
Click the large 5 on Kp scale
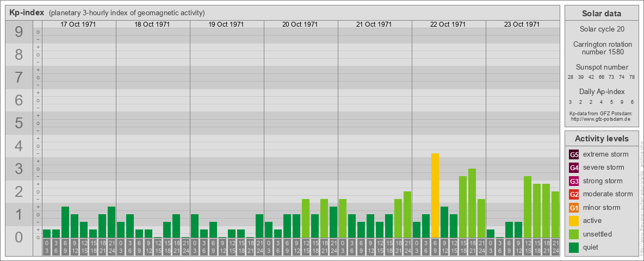19,123
